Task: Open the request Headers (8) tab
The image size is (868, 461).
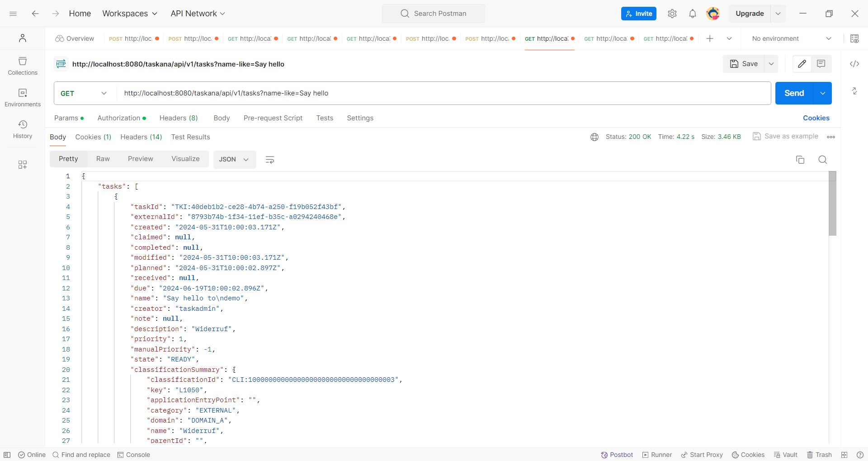Action: pyautogui.click(x=179, y=118)
